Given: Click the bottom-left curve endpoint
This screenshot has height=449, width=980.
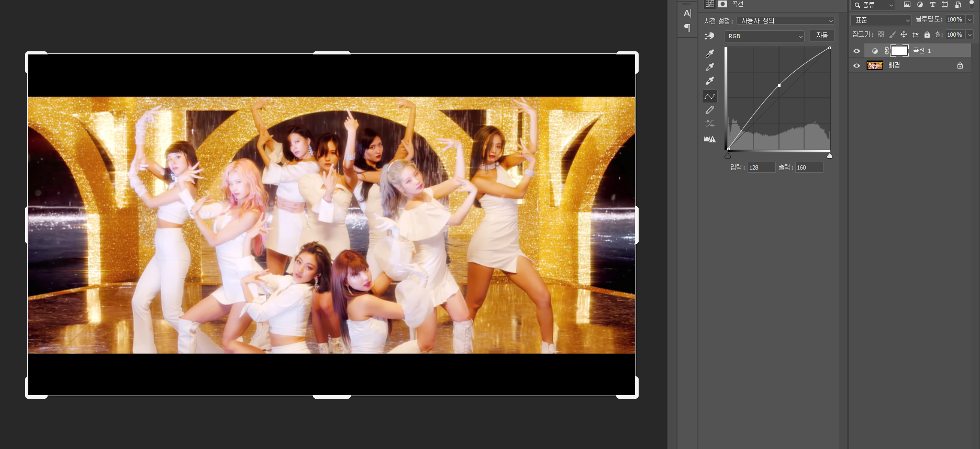Looking at the screenshot, I should (x=728, y=149).
